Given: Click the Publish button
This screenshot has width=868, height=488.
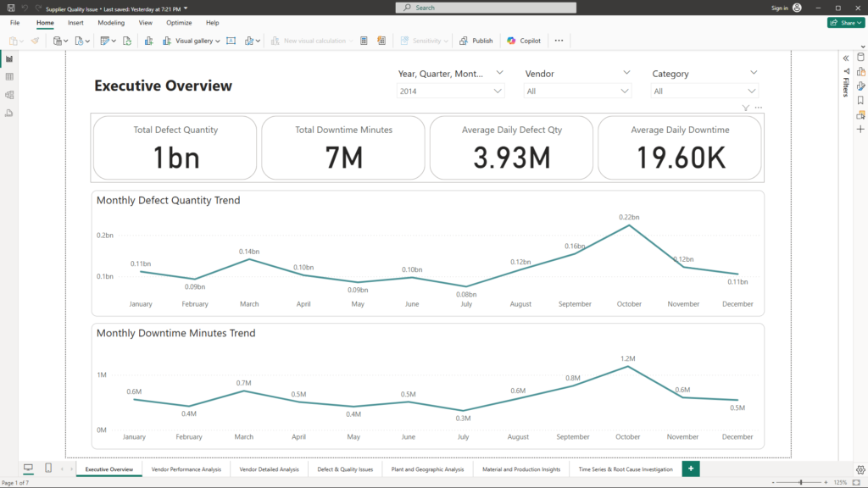Looking at the screenshot, I should click(x=476, y=41).
